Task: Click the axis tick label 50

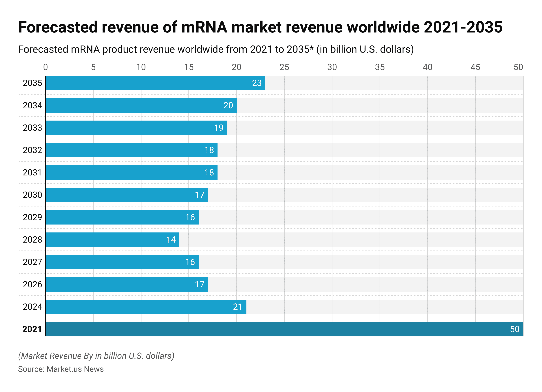Action: point(518,67)
